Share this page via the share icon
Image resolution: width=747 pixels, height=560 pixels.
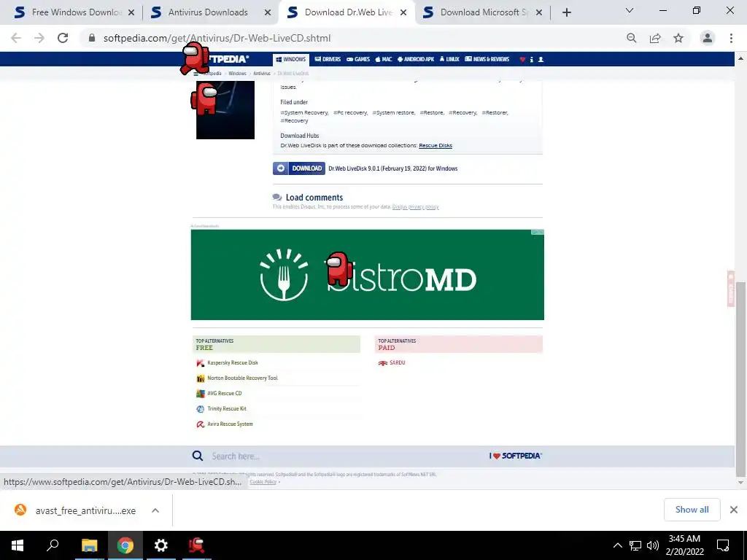click(655, 38)
